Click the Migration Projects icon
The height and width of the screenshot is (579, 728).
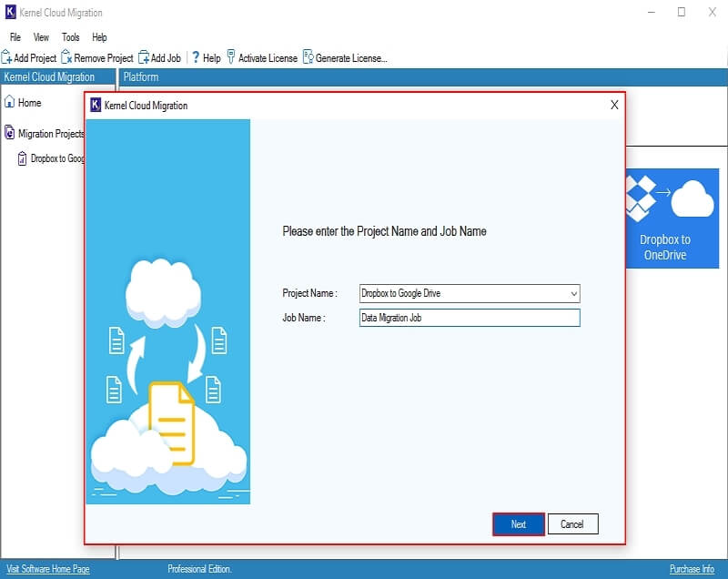point(9,133)
